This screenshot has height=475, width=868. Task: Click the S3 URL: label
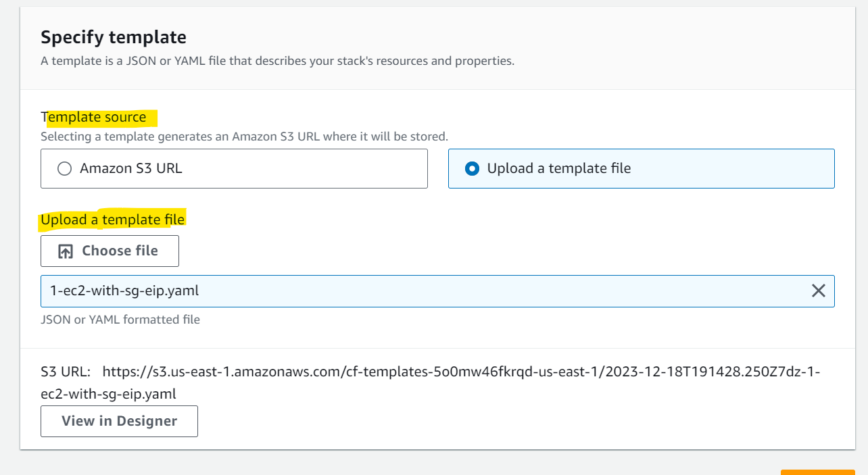click(x=67, y=372)
